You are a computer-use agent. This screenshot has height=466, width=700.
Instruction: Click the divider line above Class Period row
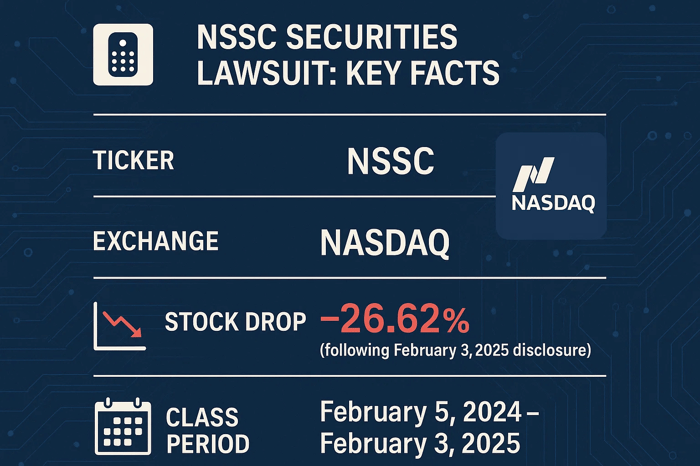[x=348, y=376]
